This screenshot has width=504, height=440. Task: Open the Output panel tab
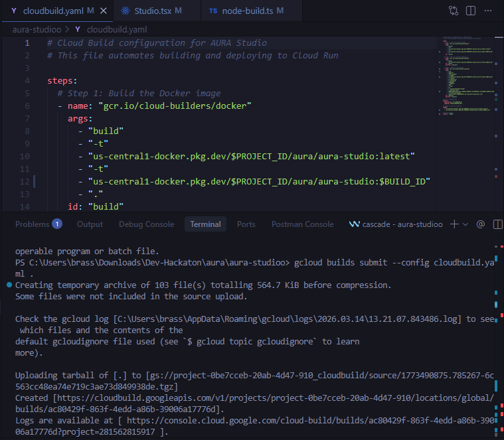pyautogui.click(x=90, y=224)
